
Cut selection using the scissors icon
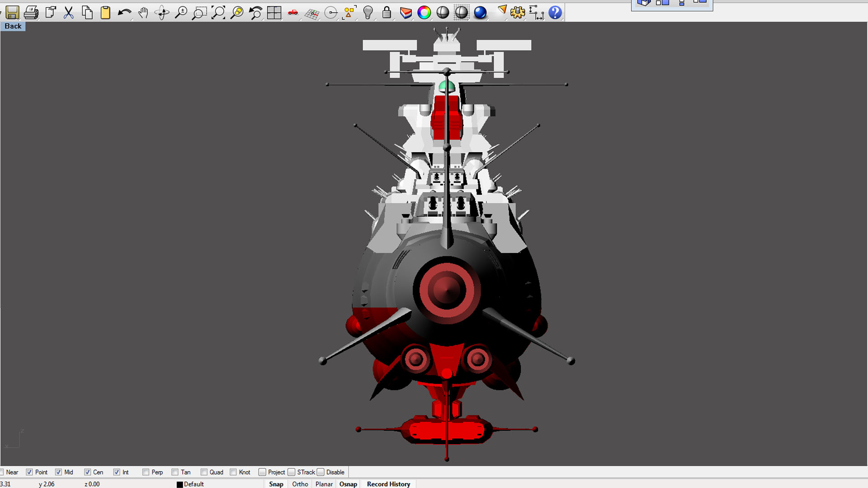tap(69, 12)
